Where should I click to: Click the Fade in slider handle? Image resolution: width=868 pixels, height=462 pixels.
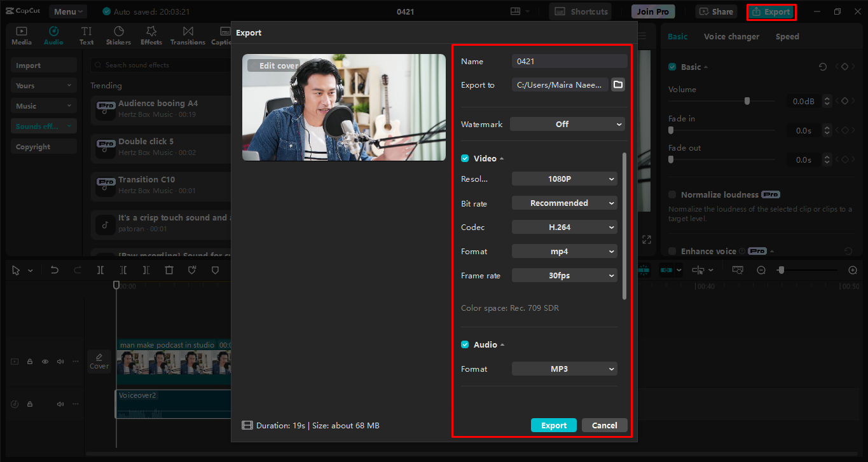coord(671,130)
